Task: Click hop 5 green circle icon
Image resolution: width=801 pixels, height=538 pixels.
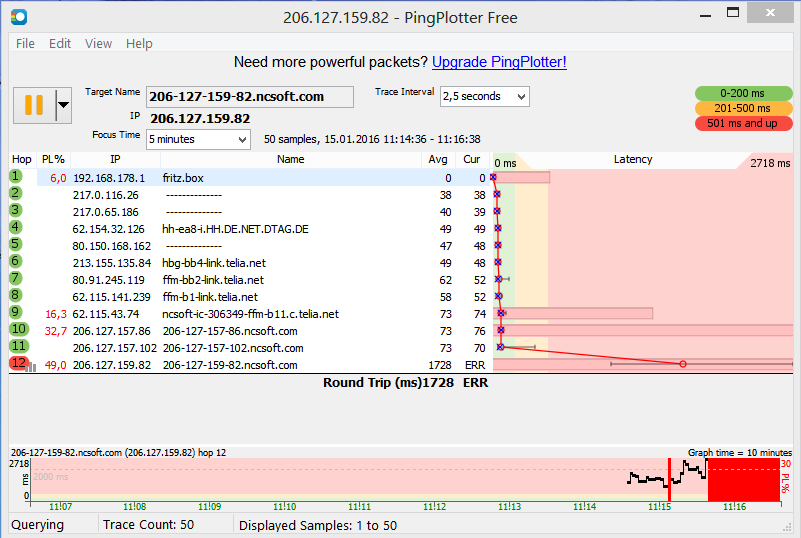Action: [x=16, y=245]
